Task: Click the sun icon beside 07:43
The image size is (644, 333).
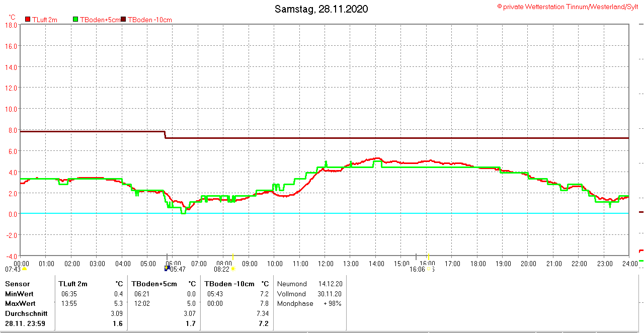Action: pyautogui.click(x=24, y=269)
